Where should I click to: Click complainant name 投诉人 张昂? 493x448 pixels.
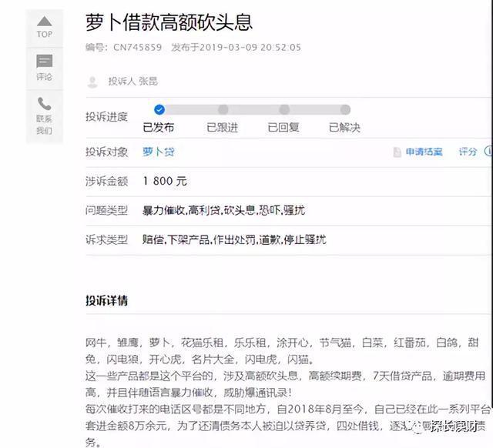133,82
